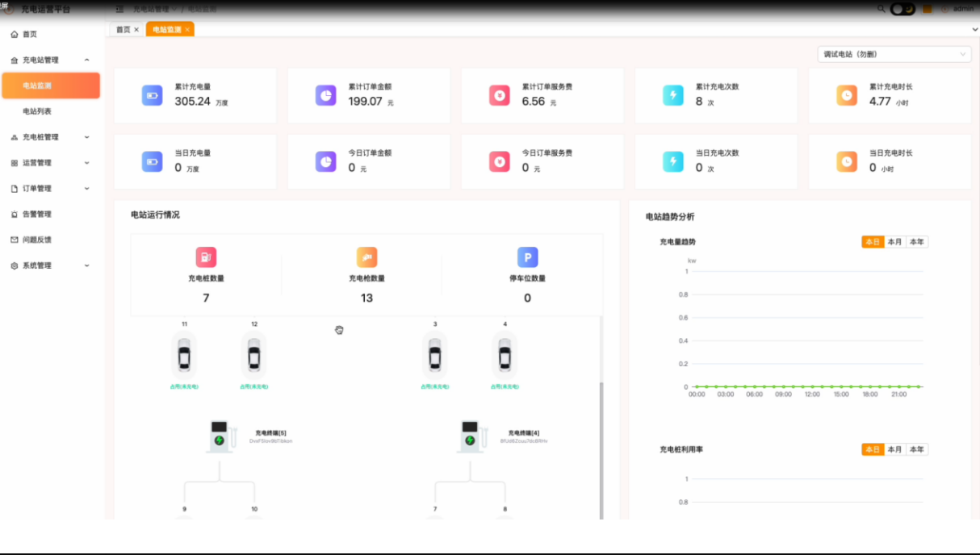Select 本年 in 充电桩利用率 chart
This screenshot has height=555, width=980.
coord(916,449)
